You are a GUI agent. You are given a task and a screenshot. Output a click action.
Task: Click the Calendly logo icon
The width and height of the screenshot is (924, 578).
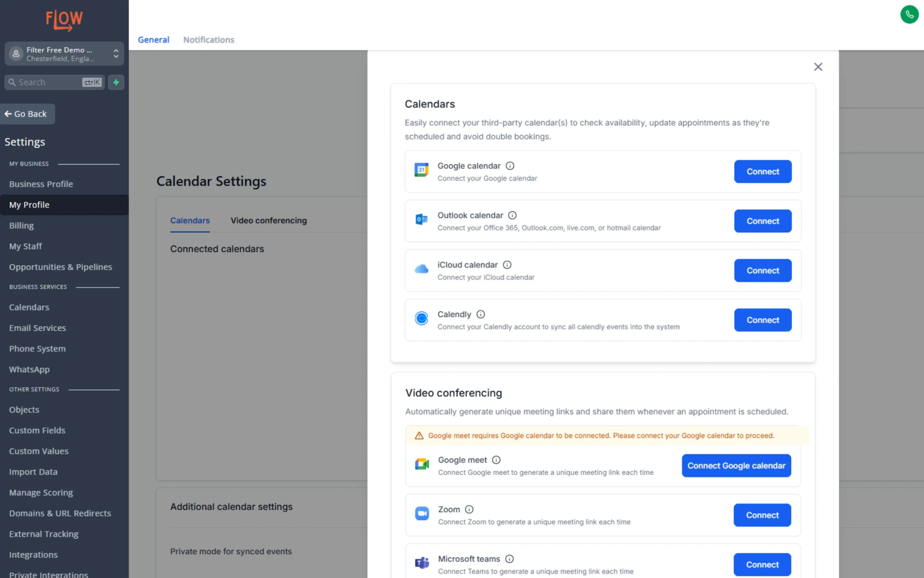click(422, 318)
